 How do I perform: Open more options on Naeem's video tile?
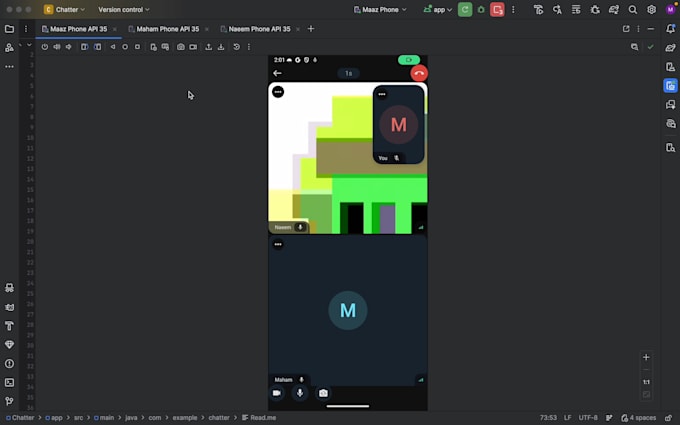click(278, 92)
